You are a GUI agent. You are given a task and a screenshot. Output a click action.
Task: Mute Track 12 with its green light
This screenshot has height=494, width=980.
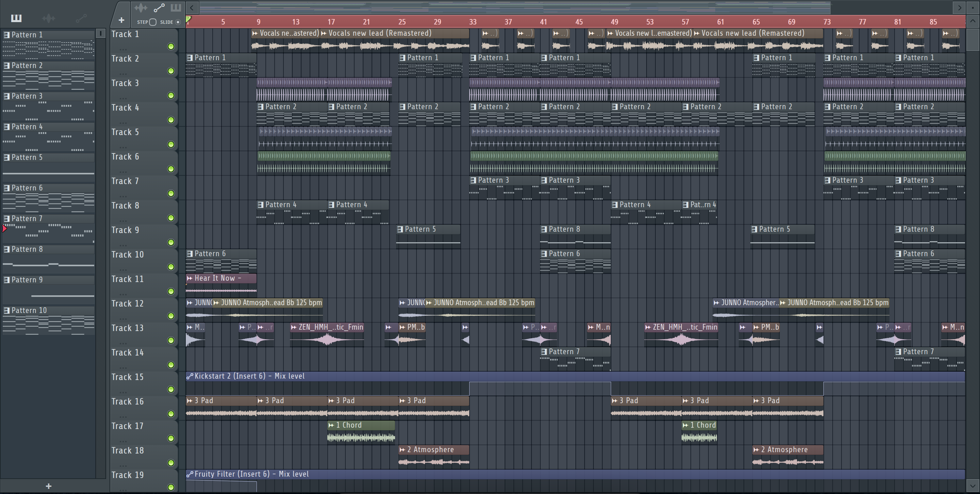click(x=171, y=316)
